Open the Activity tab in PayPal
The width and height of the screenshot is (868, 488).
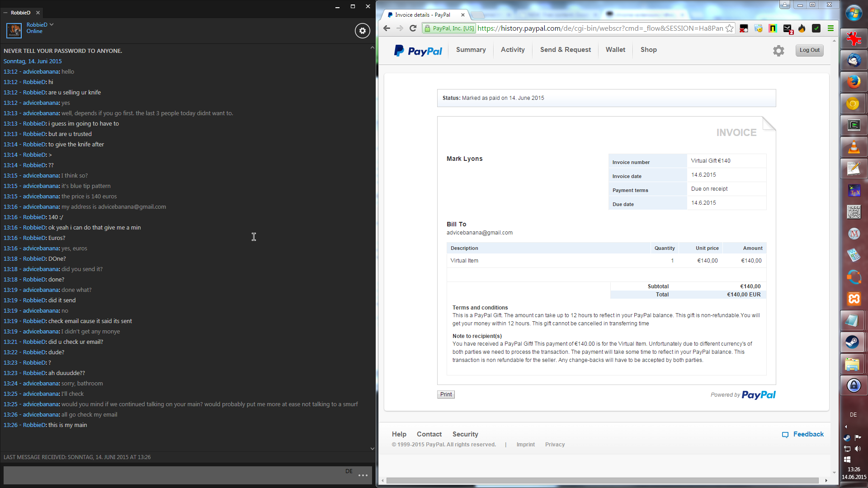pos(512,50)
